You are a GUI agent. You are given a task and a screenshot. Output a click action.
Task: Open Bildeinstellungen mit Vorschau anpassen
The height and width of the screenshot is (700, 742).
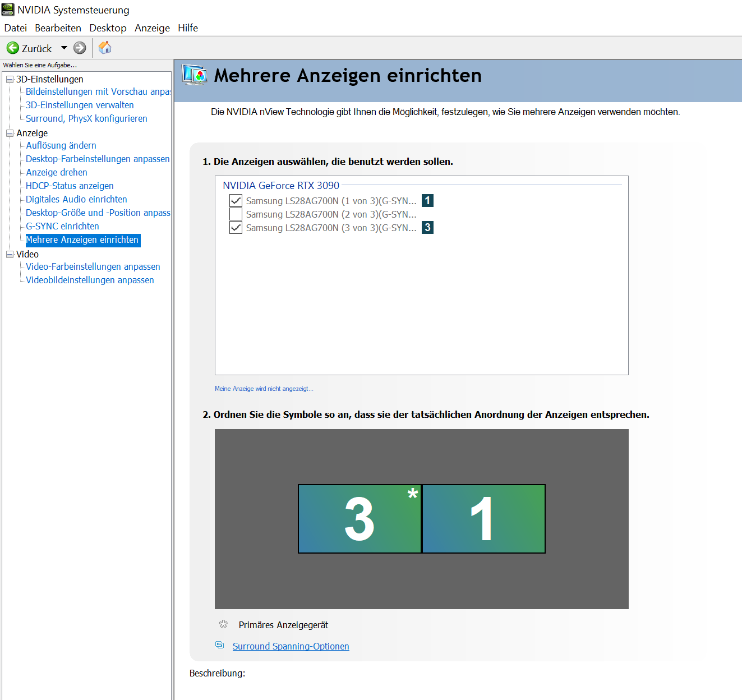[x=98, y=91]
